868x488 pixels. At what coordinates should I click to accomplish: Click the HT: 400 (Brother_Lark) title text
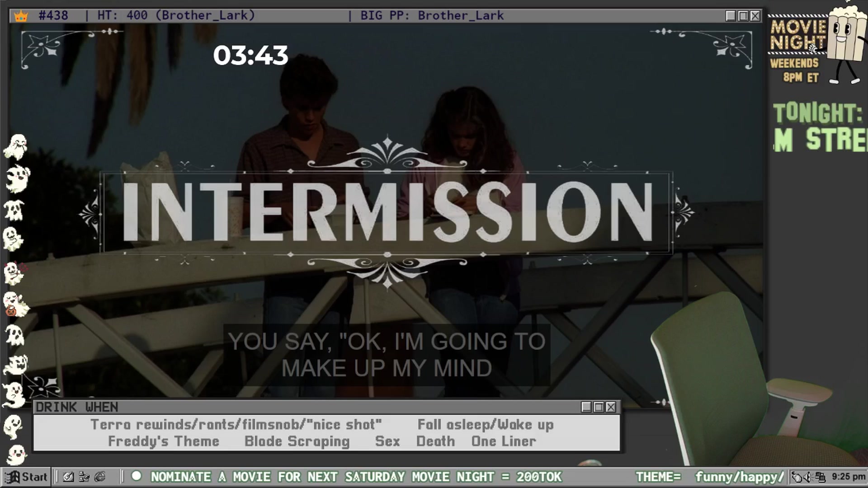click(x=176, y=15)
